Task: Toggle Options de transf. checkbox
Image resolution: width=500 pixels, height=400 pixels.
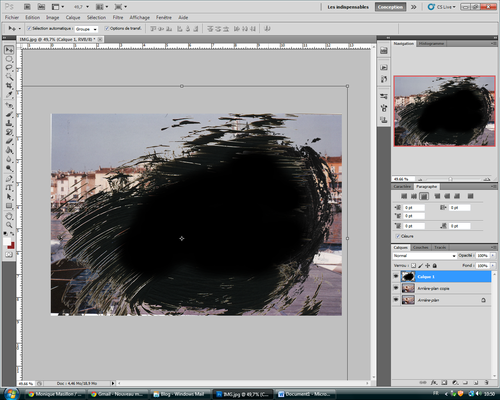Action: [x=107, y=29]
